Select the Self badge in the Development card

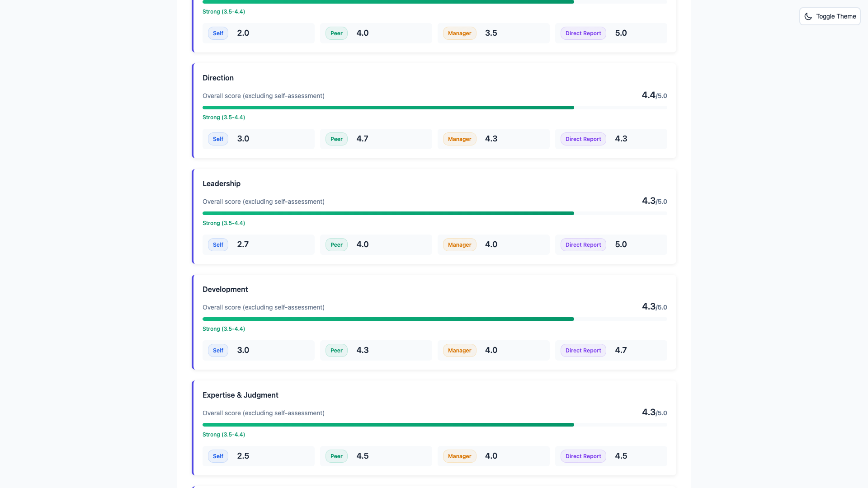coord(217,350)
